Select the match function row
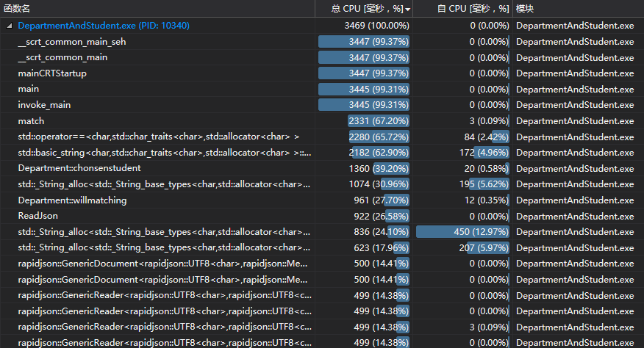This screenshot has width=644, height=348. point(322,121)
